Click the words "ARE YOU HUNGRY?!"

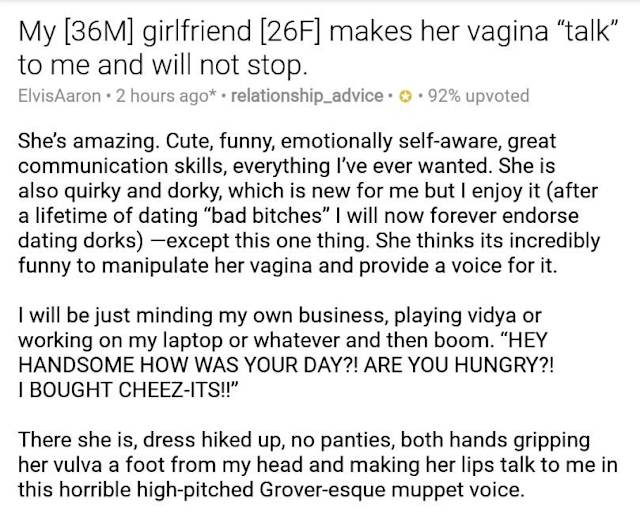(x=459, y=365)
